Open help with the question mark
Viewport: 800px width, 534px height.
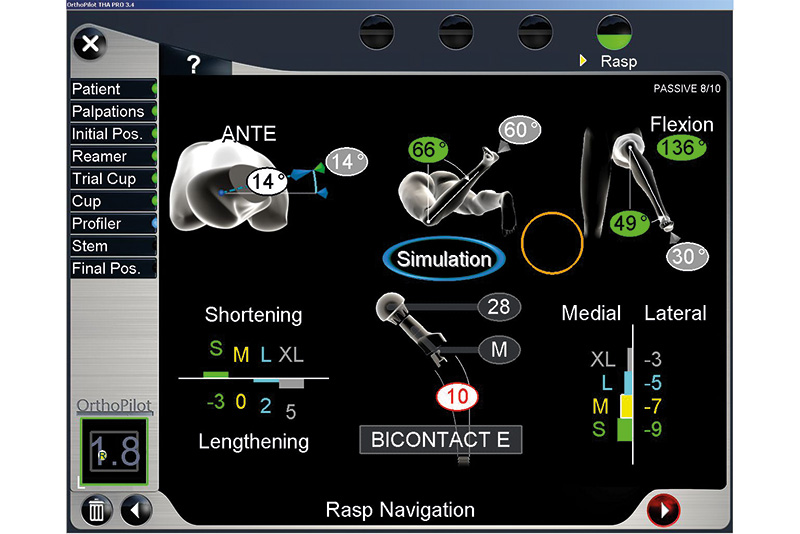(193, 64)
